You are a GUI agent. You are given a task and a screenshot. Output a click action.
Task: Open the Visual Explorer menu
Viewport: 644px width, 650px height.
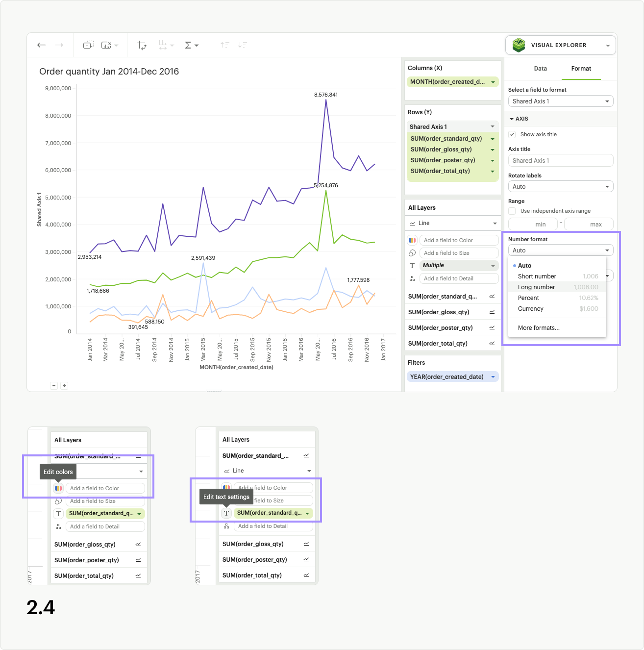560,45
